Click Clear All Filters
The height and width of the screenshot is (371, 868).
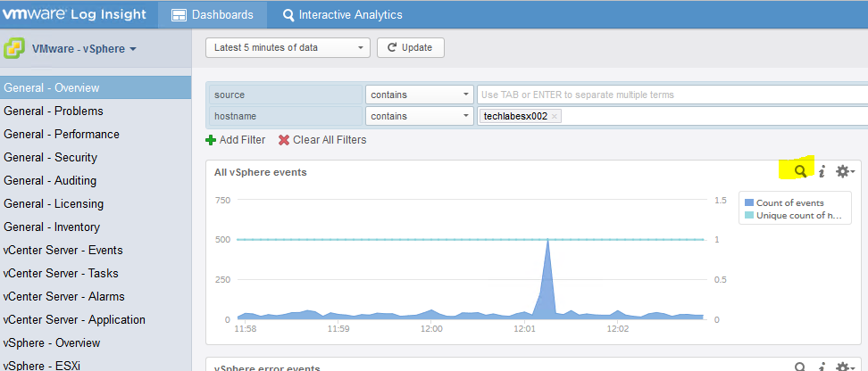[x=322, y=140]
